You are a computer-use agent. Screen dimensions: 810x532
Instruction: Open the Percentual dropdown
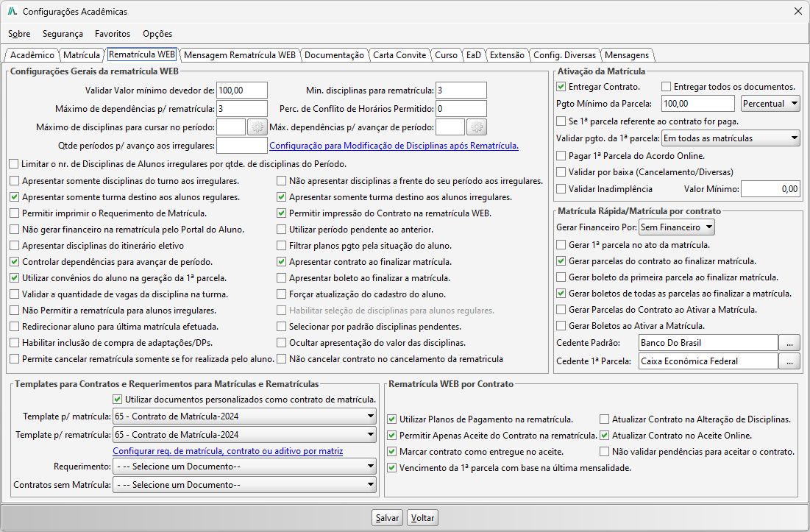pyautogui.click(x=770, y=104)
